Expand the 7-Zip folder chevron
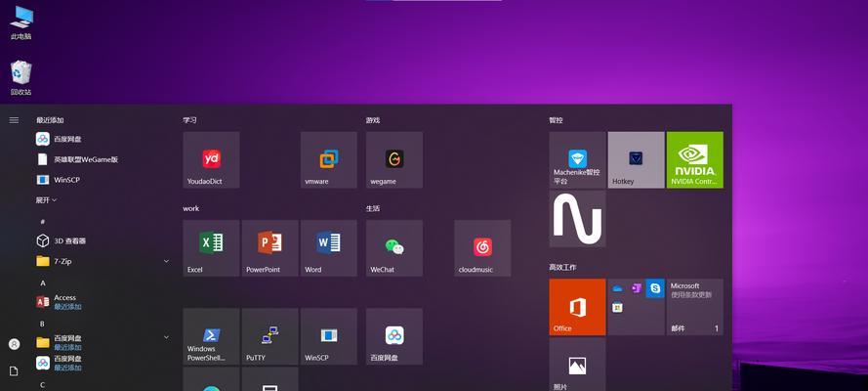This screenshot has width=868, height=391. [166, 261]
